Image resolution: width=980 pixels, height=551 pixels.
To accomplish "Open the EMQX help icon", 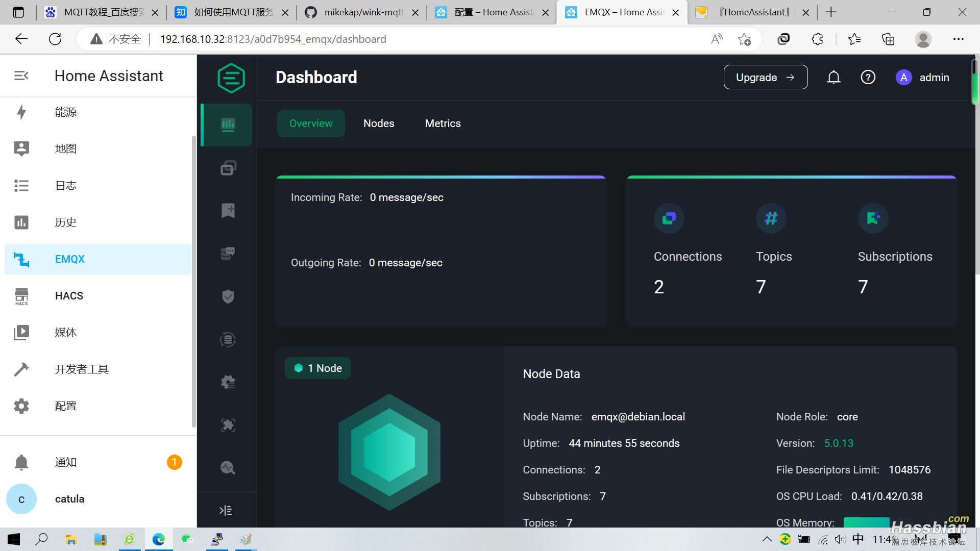I will coord(868,78).
